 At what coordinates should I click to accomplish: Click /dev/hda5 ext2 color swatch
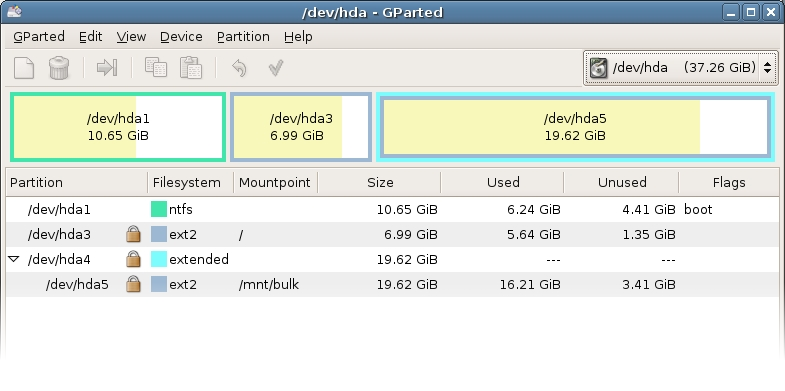click(159, 284)
